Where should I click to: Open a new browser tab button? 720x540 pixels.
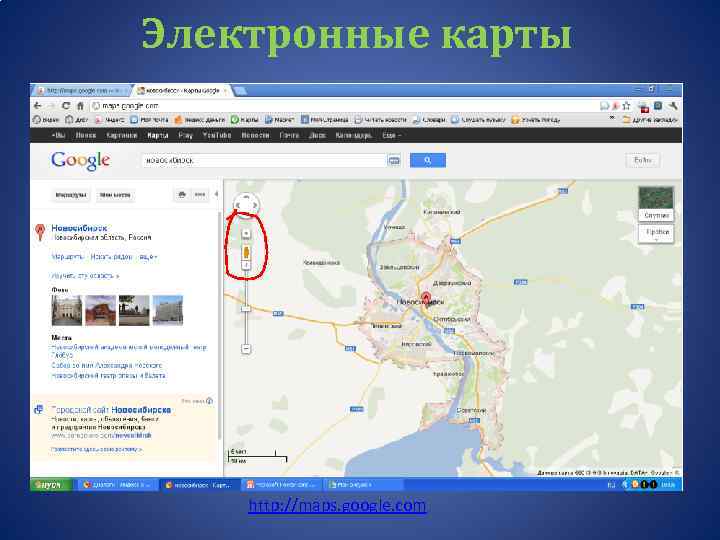point(240,91)
